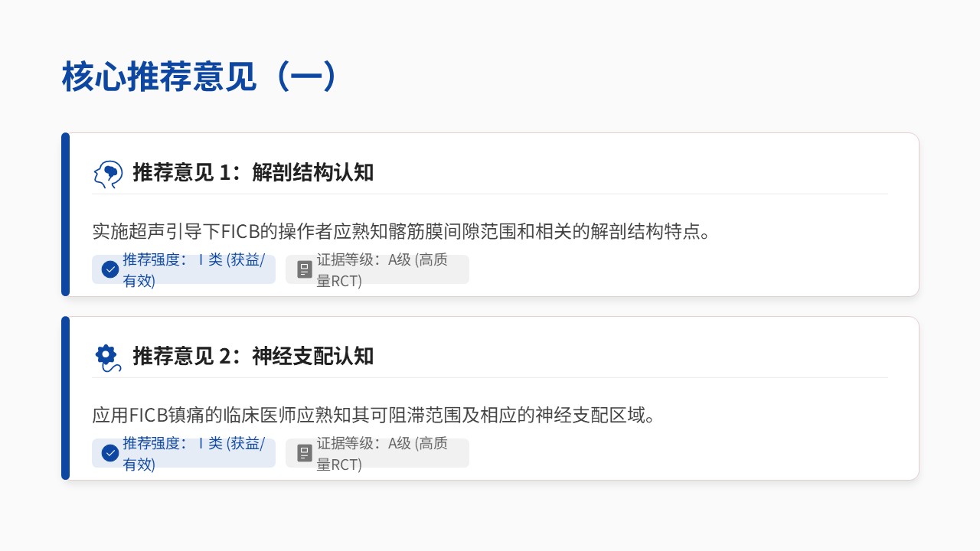This screenshot has height=551, width=980.
Task: Click the divider line under the 解剖结构认知 heading
Action: tap(490, 194)
